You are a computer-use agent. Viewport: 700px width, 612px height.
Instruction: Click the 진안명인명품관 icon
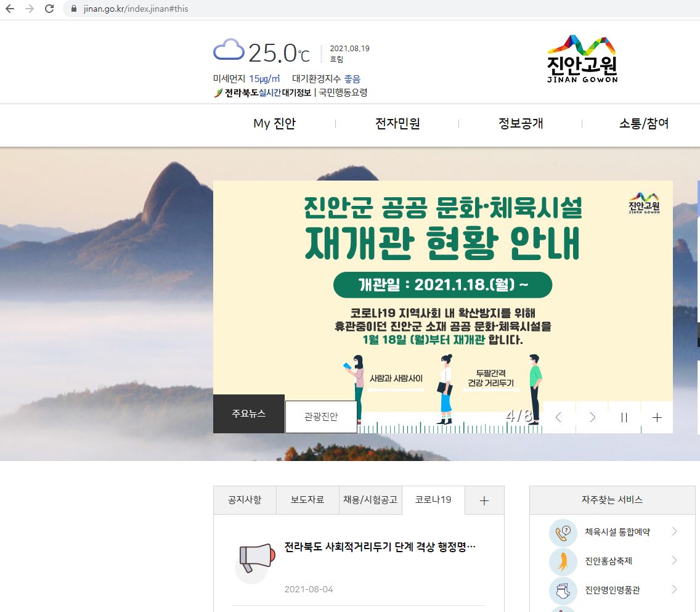pyautogui.click(x=563, y=590)
